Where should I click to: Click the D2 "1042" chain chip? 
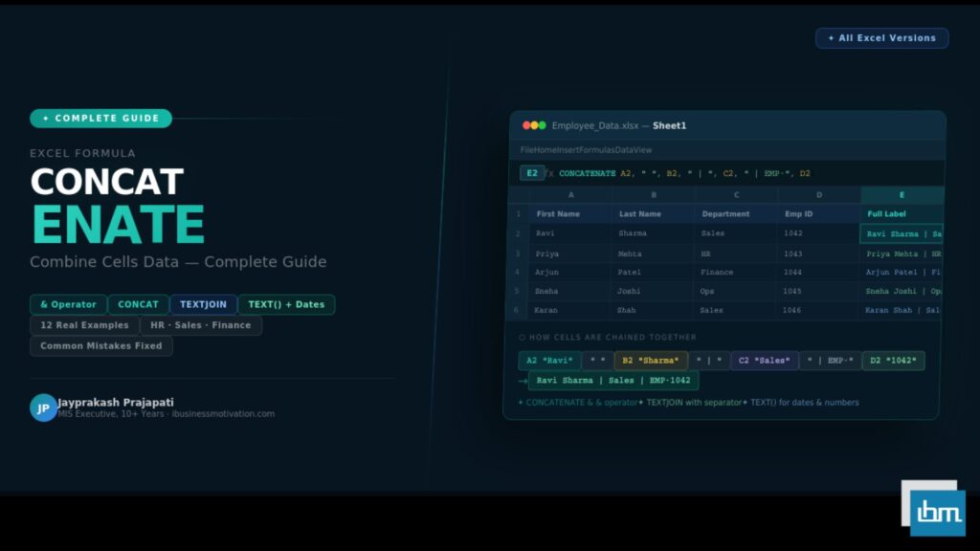click(893, 361)
